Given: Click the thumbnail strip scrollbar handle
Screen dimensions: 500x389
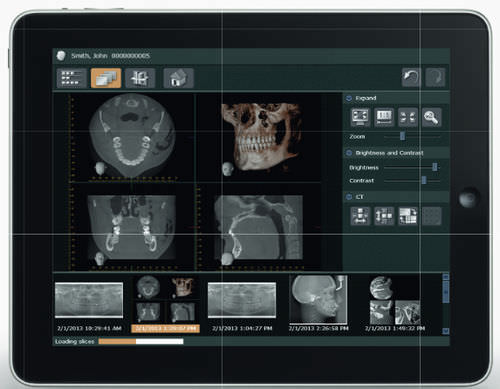Looking at the screenshot, I should [446, 292].
